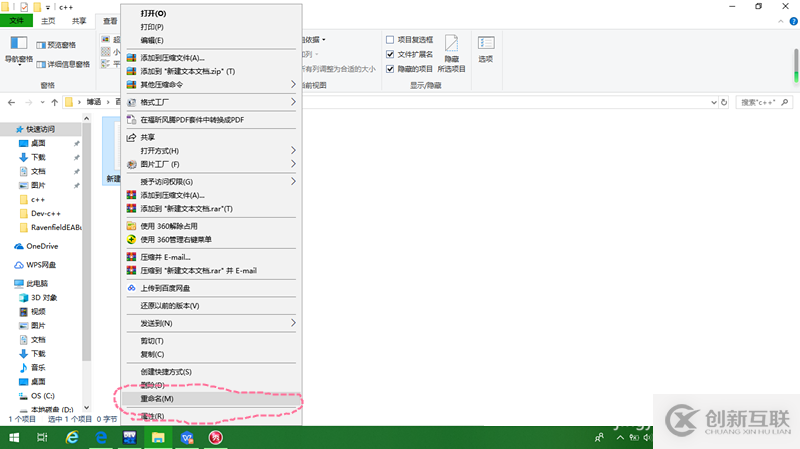
Task: Click 导航窗格 navigation pane button
Action: pos(19,51)
